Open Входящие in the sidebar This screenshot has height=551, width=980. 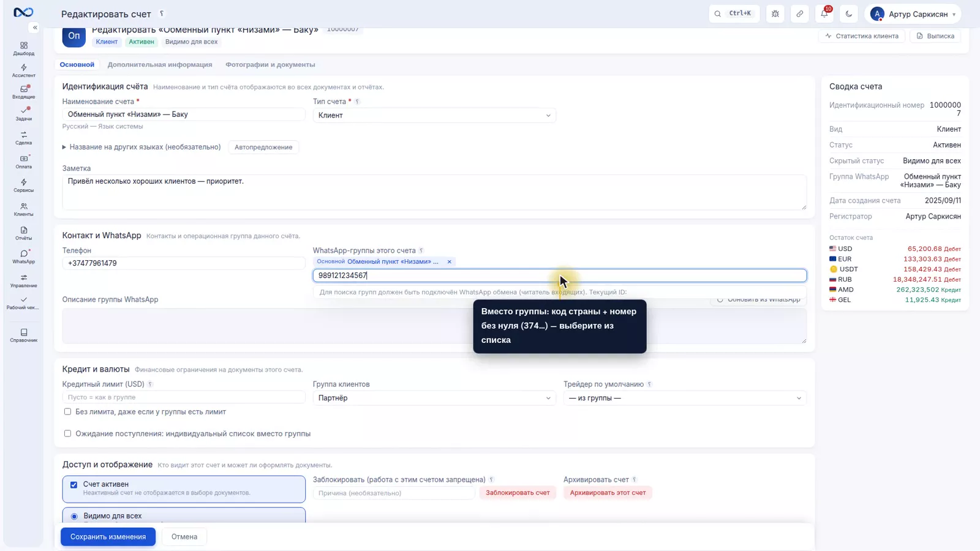(x=24, y=92)
